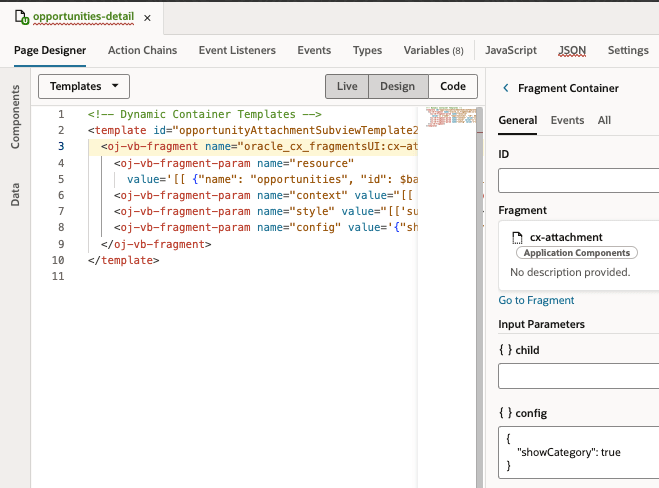Open the Templates dropdown
This screenshot has width=659, height=488.
click(x=84, y=87)
